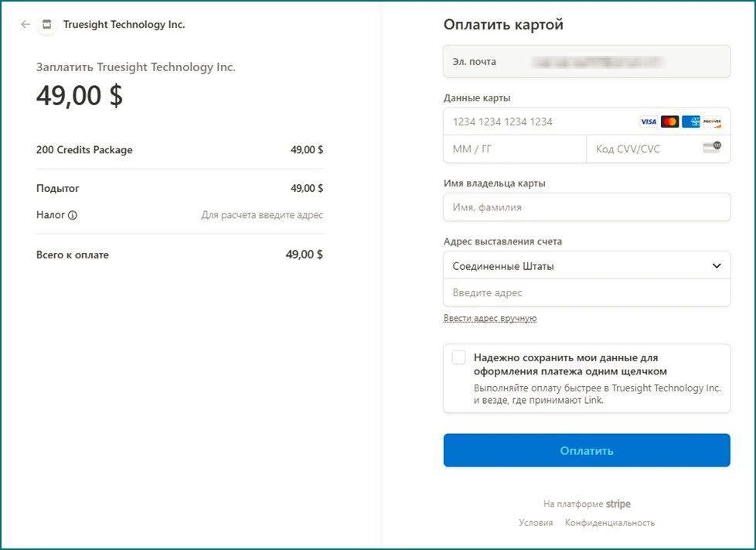Open the Ввести адрес вручную link
This screenshot has width=756, height=550.
(490, 318)
